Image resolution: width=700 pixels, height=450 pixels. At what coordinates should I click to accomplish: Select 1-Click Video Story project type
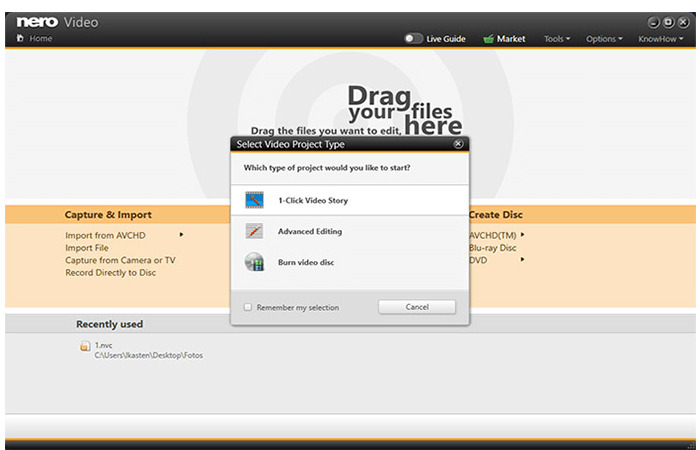coord(350,200)
